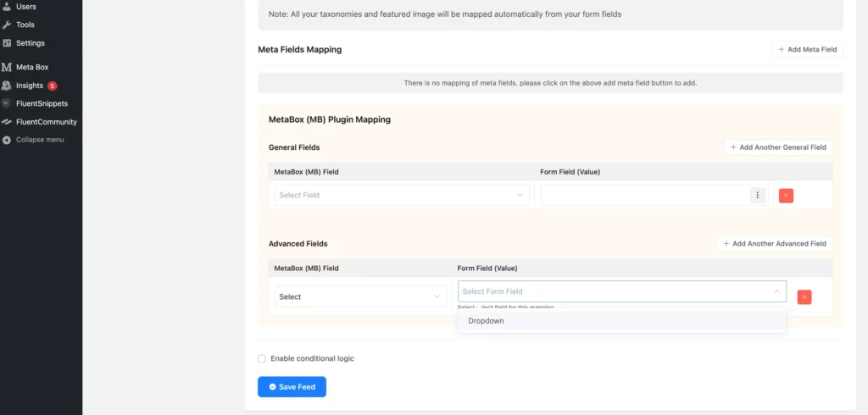This screenshot has width=868, height=415.
Task: Click Meta Fields Mapping heading
Action: coord(299,49)
